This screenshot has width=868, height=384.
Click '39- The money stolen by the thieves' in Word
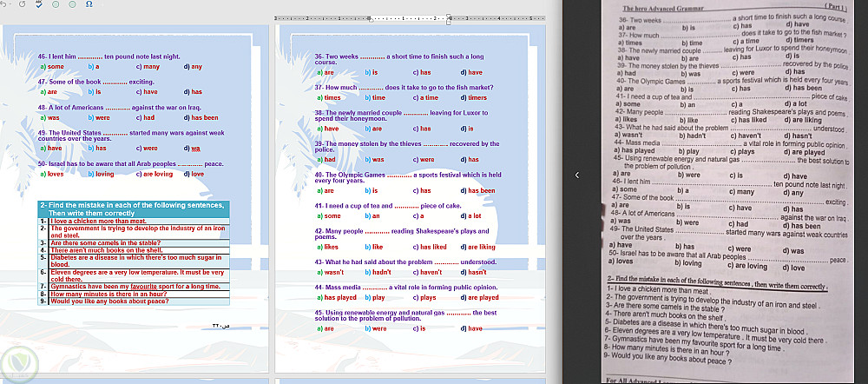click(407, 147)
